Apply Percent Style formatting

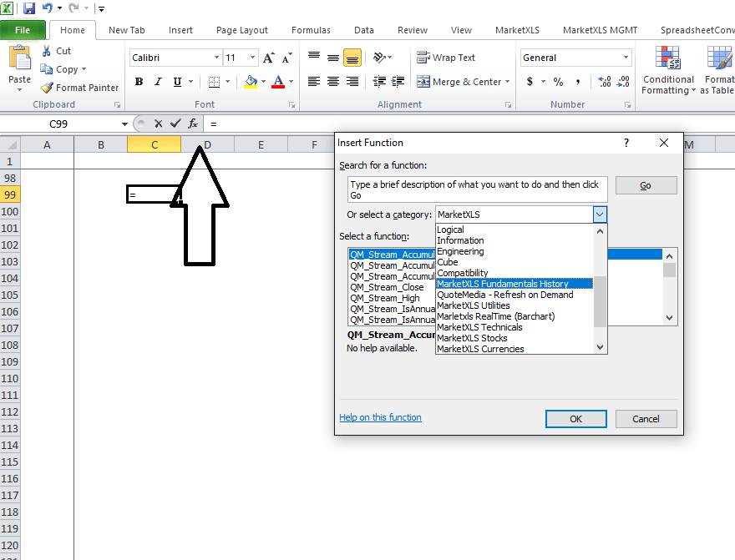click(x=558, y=82)
